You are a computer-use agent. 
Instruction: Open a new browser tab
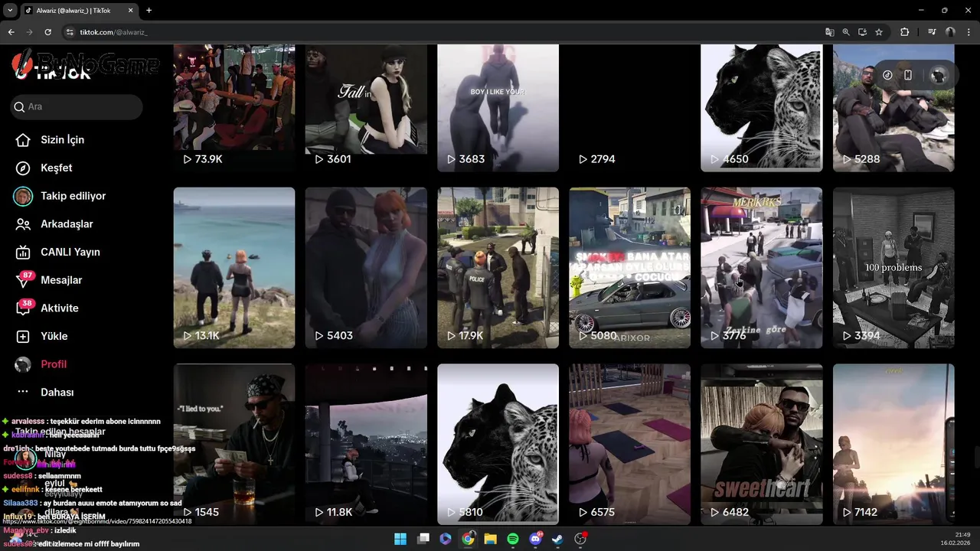click(x=149, y=11)
